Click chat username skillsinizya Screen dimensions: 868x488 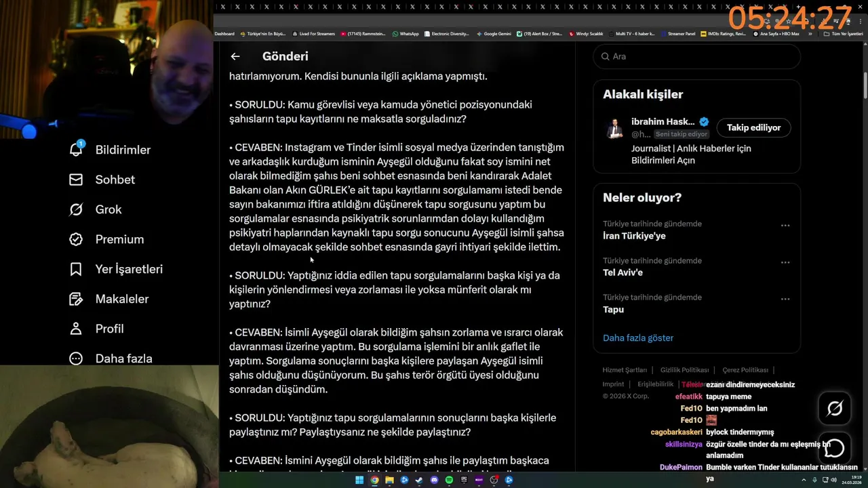click(684, 445)
